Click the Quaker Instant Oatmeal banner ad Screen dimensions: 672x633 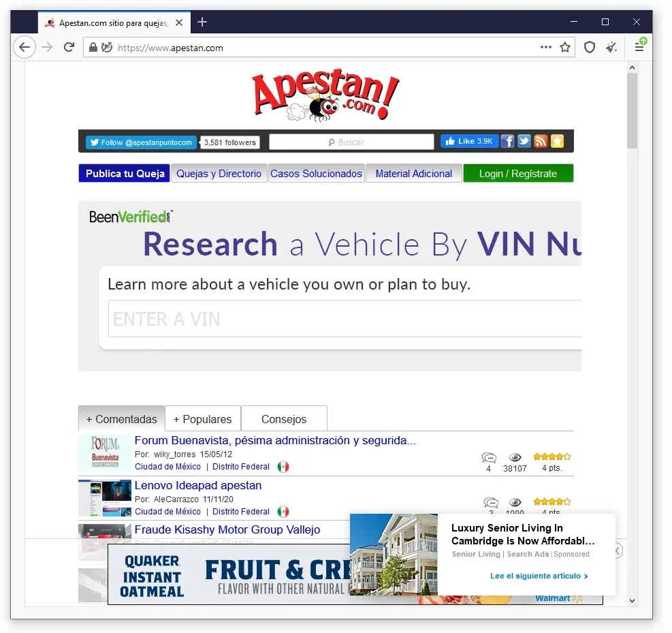pyautogui.click(x=229, y=574)
